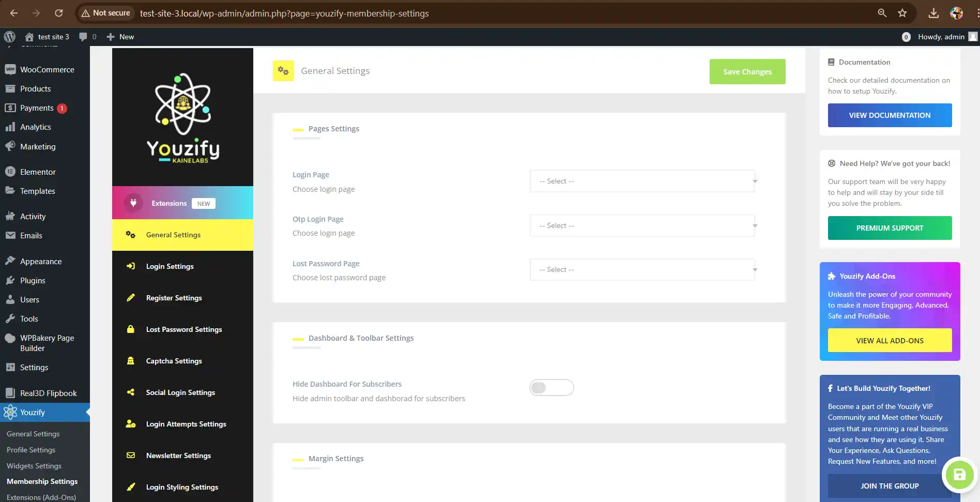Open Register Settings tab

[182, 298]
